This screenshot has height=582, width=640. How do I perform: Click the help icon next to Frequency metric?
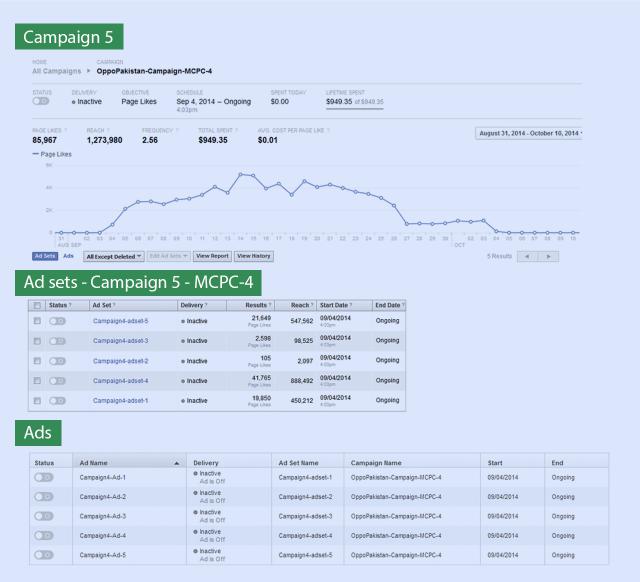178,130
